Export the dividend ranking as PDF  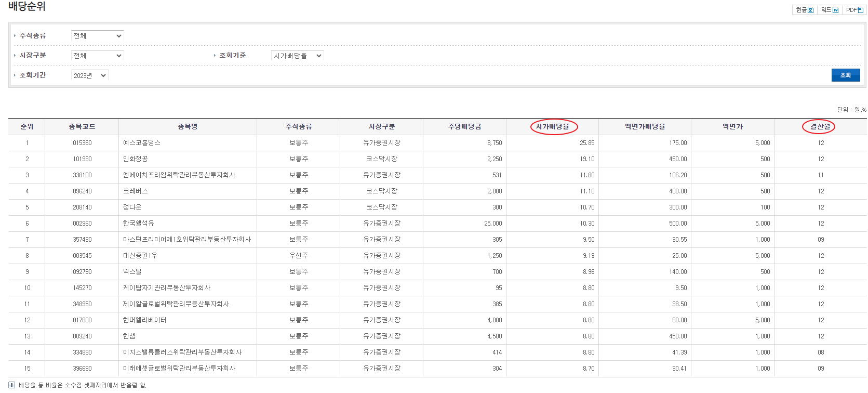coord(854,10)
